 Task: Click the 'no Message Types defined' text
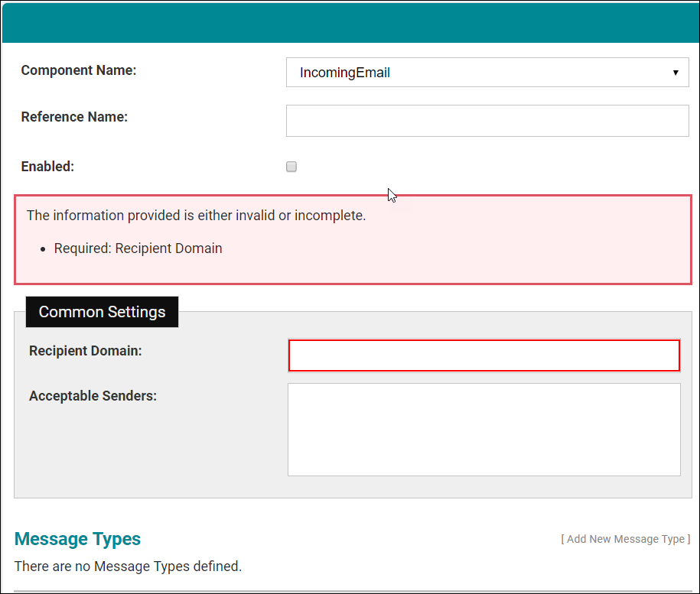click(128, 566)
